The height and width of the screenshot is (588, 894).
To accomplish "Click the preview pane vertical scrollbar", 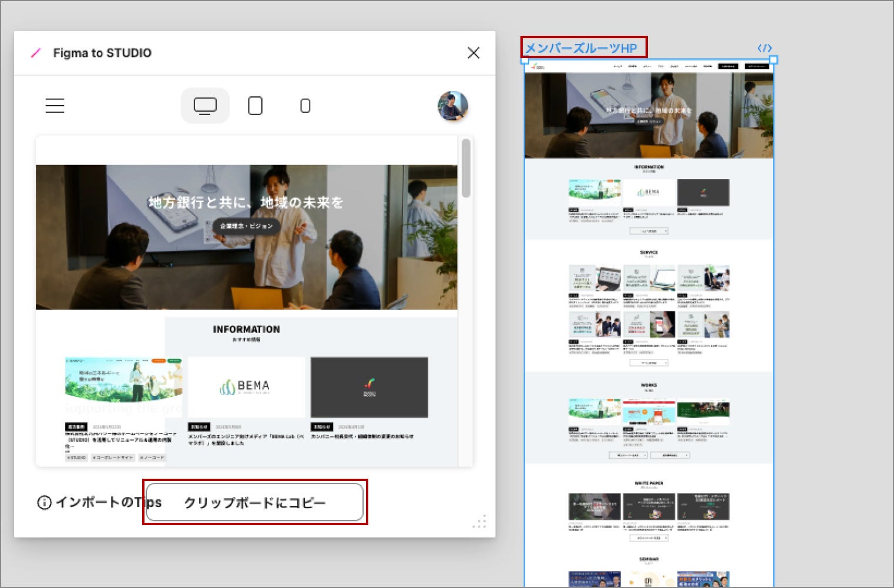I will [x=466, y=169].
